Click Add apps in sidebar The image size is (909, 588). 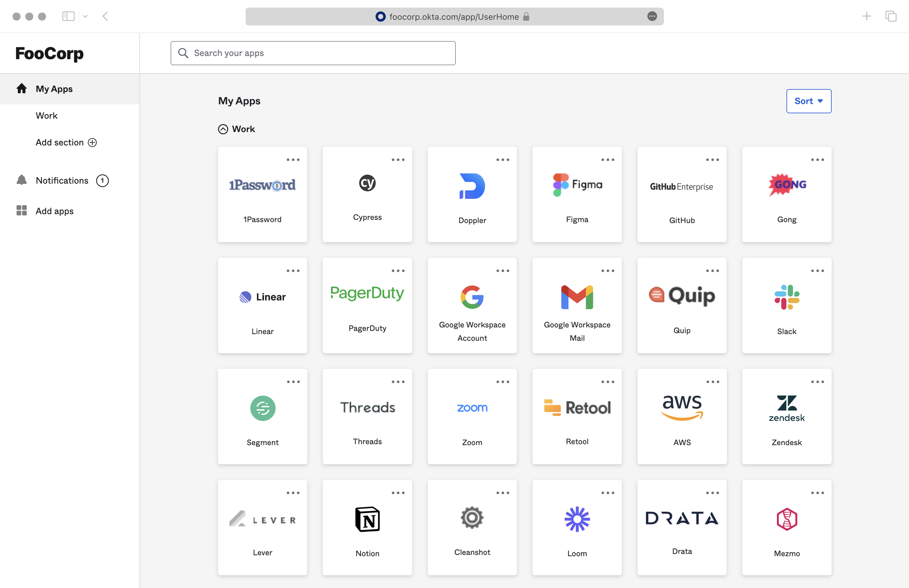[54, 211]
